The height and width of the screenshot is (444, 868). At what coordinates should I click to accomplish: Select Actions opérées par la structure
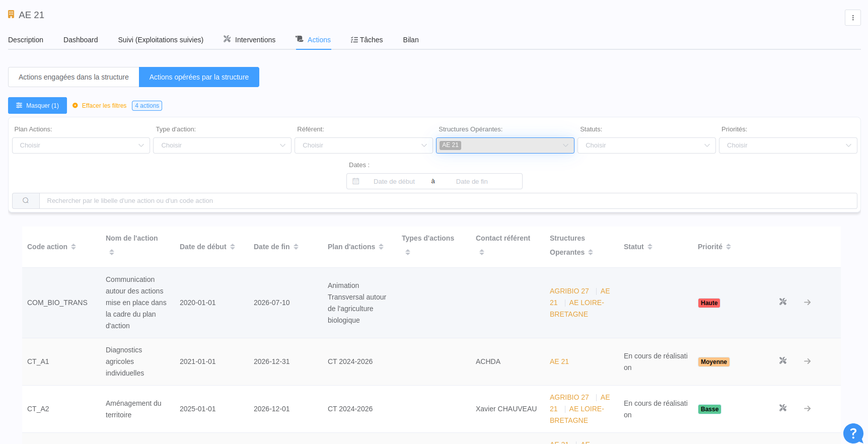coord(199,77)
